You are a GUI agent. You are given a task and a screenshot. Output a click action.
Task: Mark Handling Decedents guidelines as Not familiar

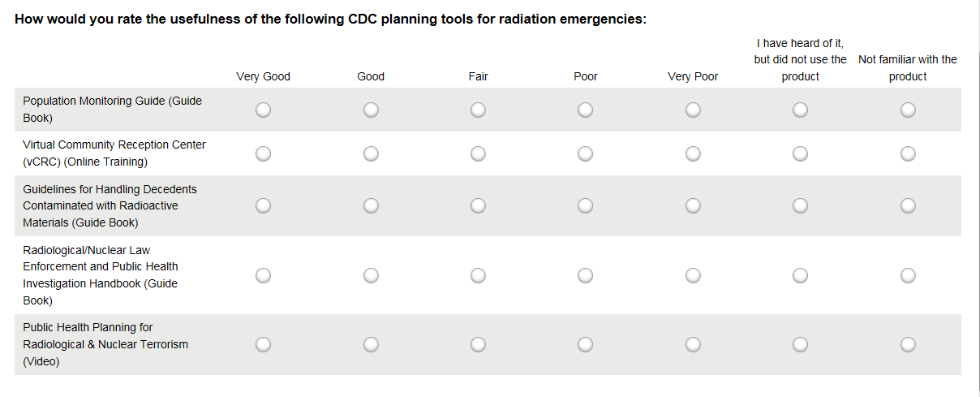(908, 206)
